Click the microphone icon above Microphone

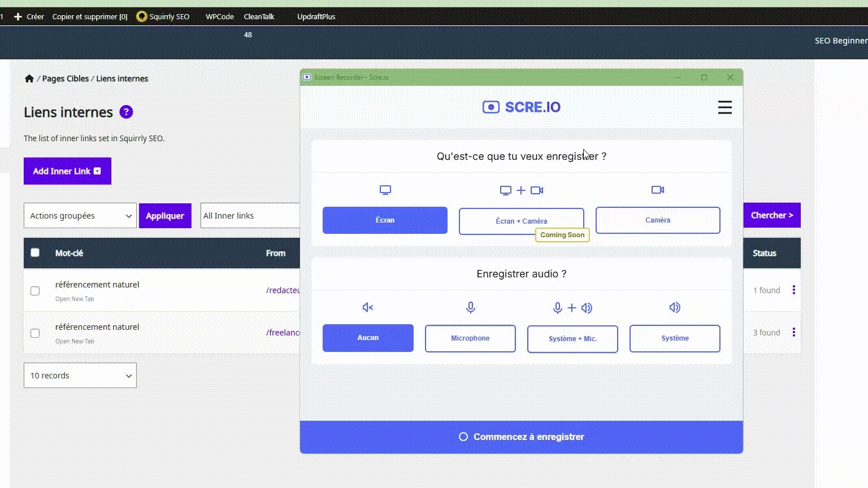[x=471, y=307]
